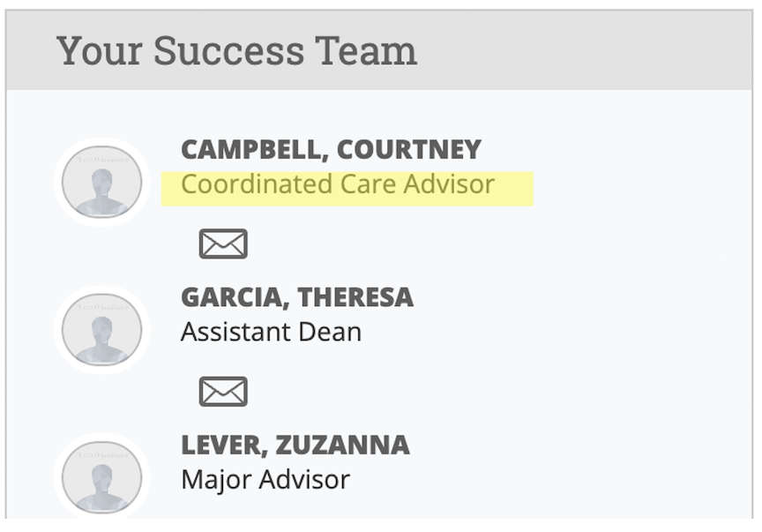762x532 pixels.
Task: Click the word Dean in Garcia's role
Action: click(x=330, y=332)
